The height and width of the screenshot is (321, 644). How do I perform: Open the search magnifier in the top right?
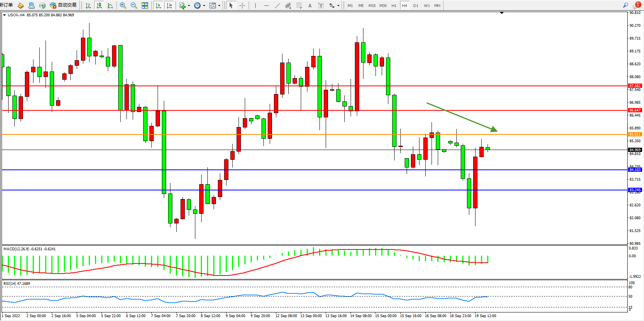click(x=625, y=5)
